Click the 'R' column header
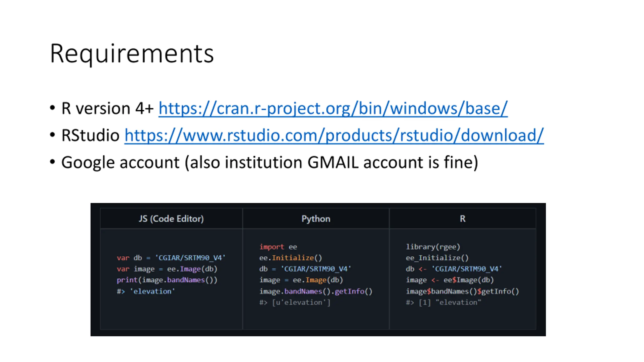The width and height of the screenshot is (644, 362). (x=463, y=219)
